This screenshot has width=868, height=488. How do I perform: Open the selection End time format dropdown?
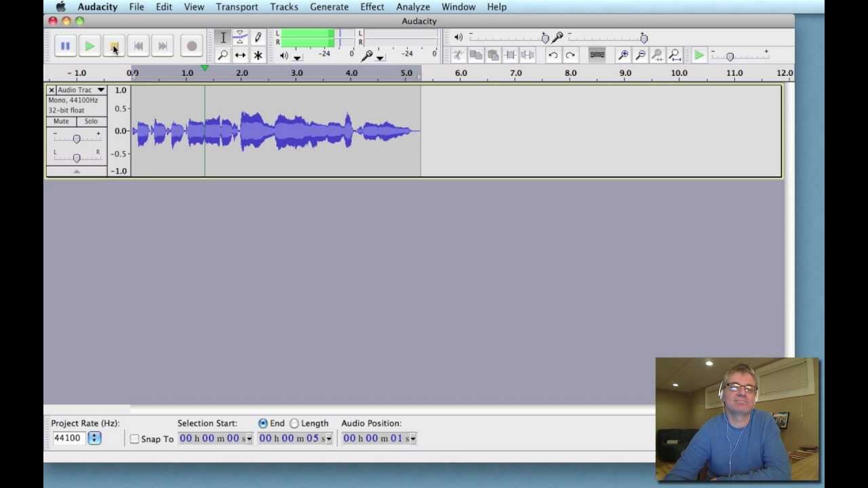[x=329, y=439]
